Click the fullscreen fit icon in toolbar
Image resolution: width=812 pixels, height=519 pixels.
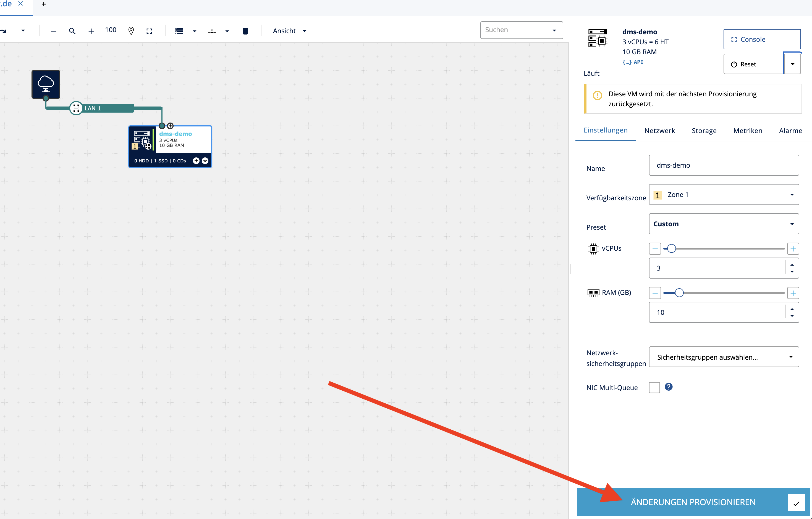149,31
